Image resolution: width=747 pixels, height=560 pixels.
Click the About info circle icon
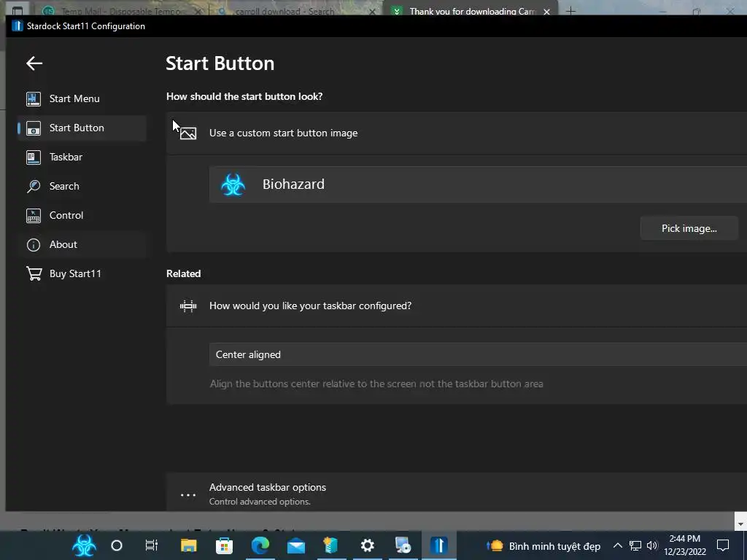pos(34,245)
